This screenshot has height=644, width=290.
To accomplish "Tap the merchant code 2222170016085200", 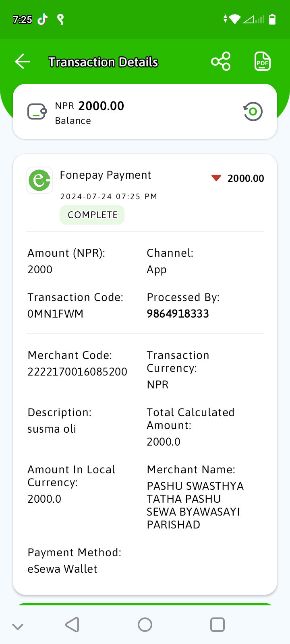I will (x=77, y=372).
